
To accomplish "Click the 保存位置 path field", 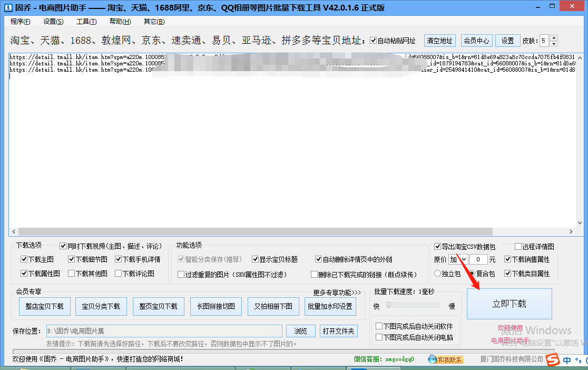I will 164,331.
